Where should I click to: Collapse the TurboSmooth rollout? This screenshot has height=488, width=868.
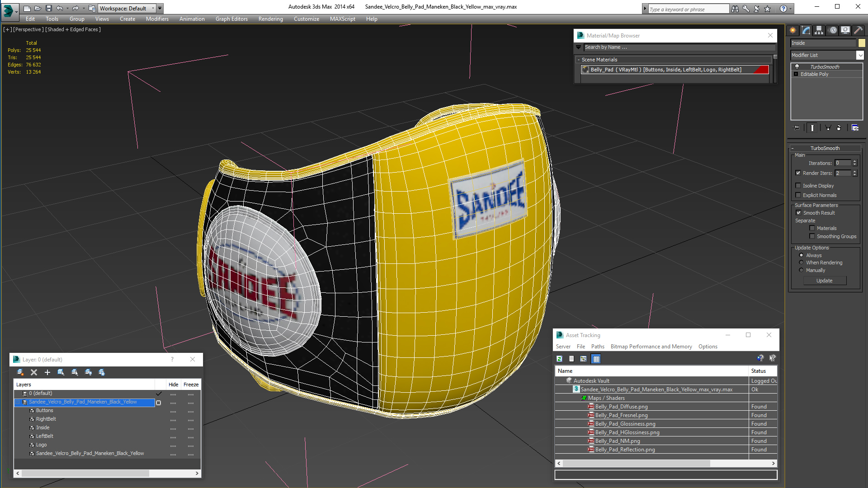(x=793, y=148)
